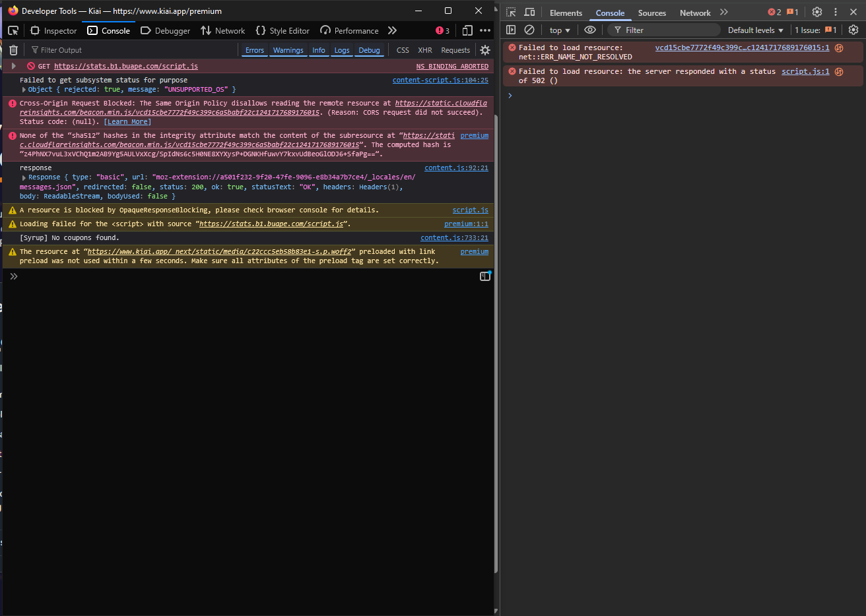This screenshot has width=866, height=616.
Task: Select Chrome Console tab
Action: pos(610,13)
